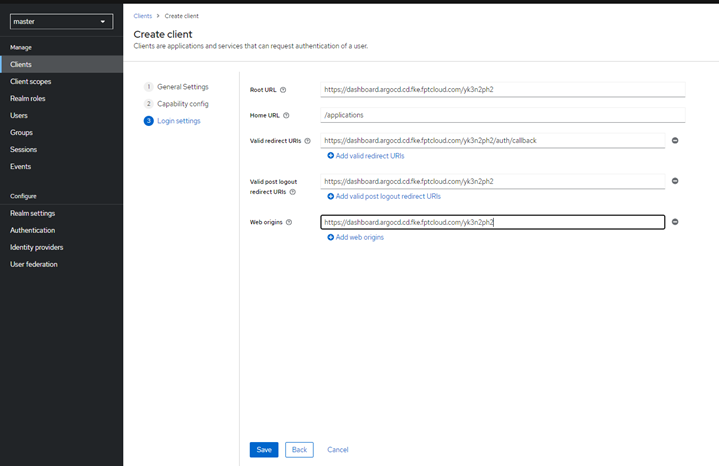Open the master realm dropdown
The height and width of the screenshot is (466, 719).
61,21
